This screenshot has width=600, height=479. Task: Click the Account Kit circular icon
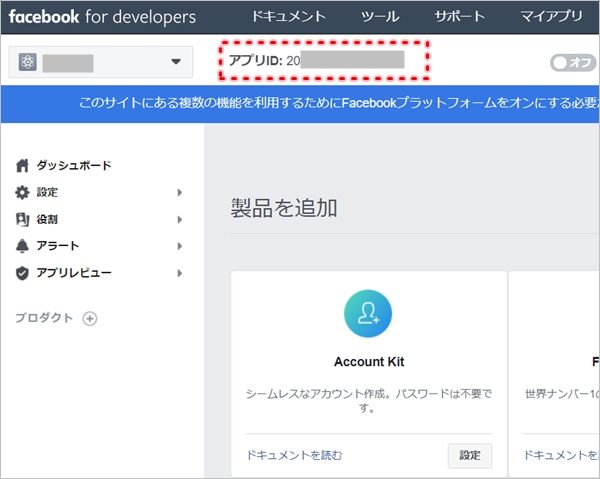click(x=368, y=314)
